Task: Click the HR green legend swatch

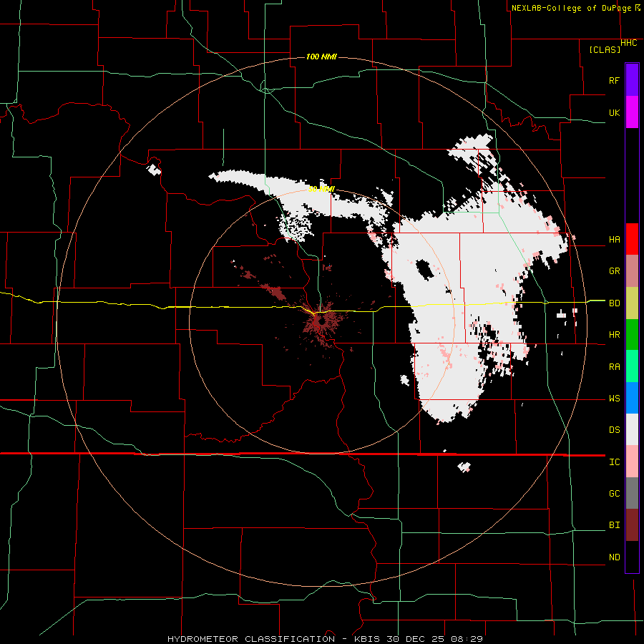Action: click(632, 335)
